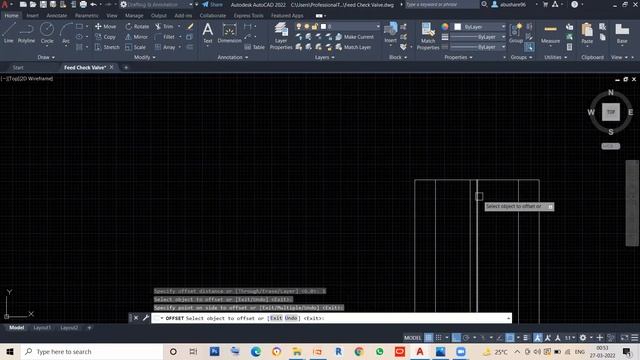The width and height of the screenshot is (640, 360).
Task: Click the Undo option in command line
Action: click(x=291, y=318)
